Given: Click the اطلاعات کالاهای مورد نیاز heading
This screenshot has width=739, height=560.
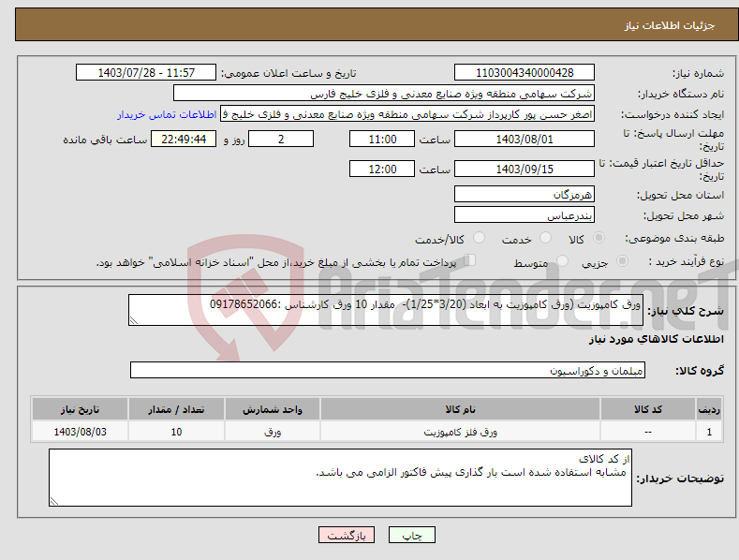Looking at the screenshot, I should (656, 339).
